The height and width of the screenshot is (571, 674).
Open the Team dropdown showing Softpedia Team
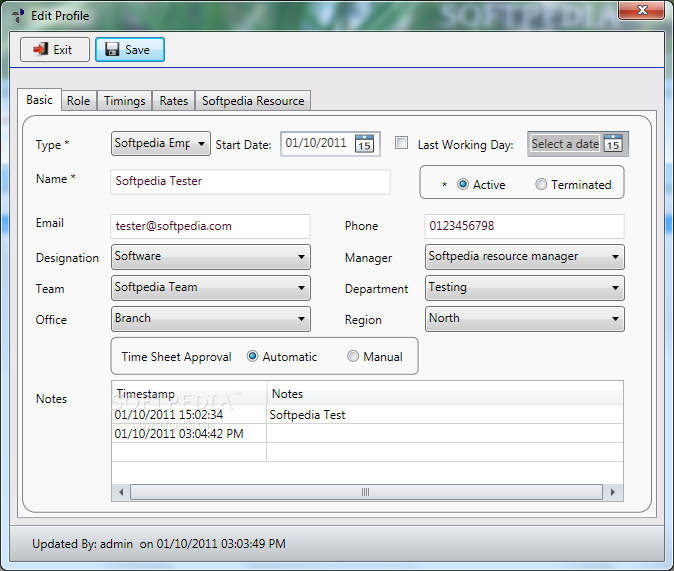coord(211,288)
